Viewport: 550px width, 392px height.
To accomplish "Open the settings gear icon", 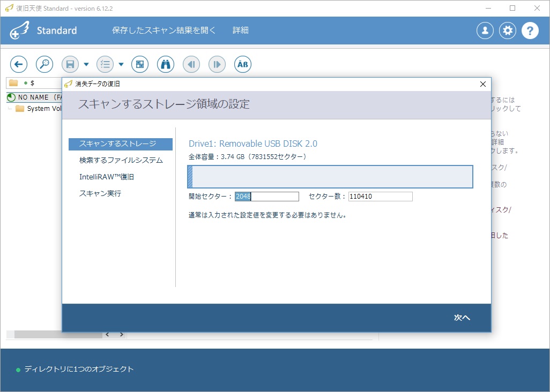I will tap(508, 31).
